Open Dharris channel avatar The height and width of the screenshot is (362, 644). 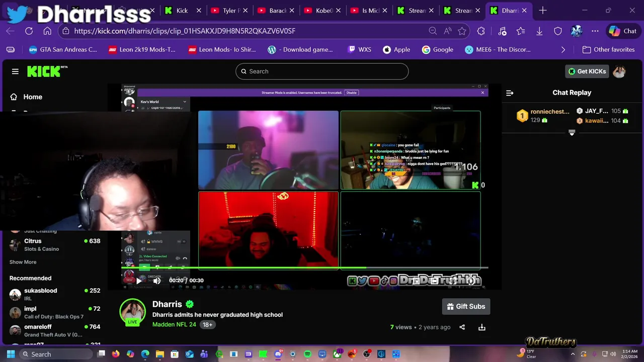tap(132, 312)
